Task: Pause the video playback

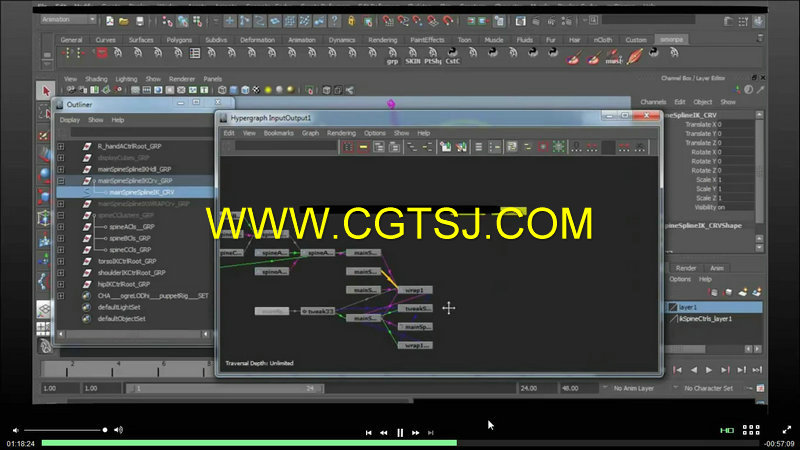Action: click(x=400, y=433)
